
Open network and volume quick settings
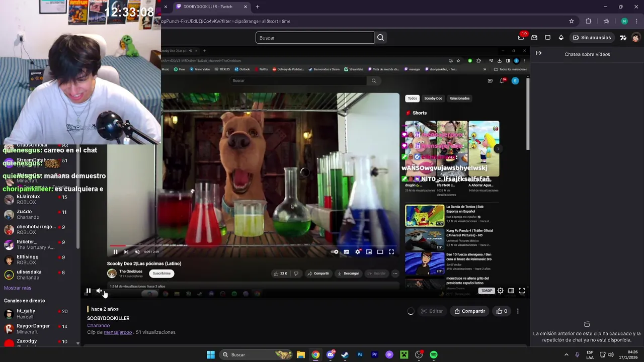(x=607, y=354)
